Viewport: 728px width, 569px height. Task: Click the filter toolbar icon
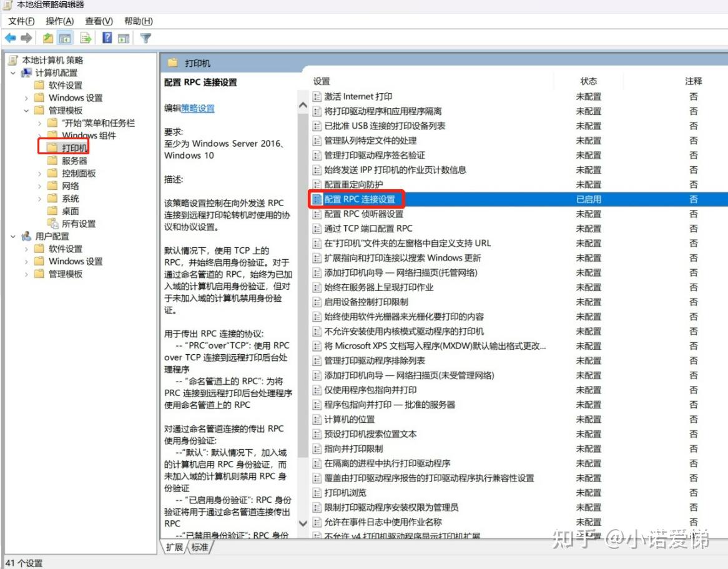point(145,37)
